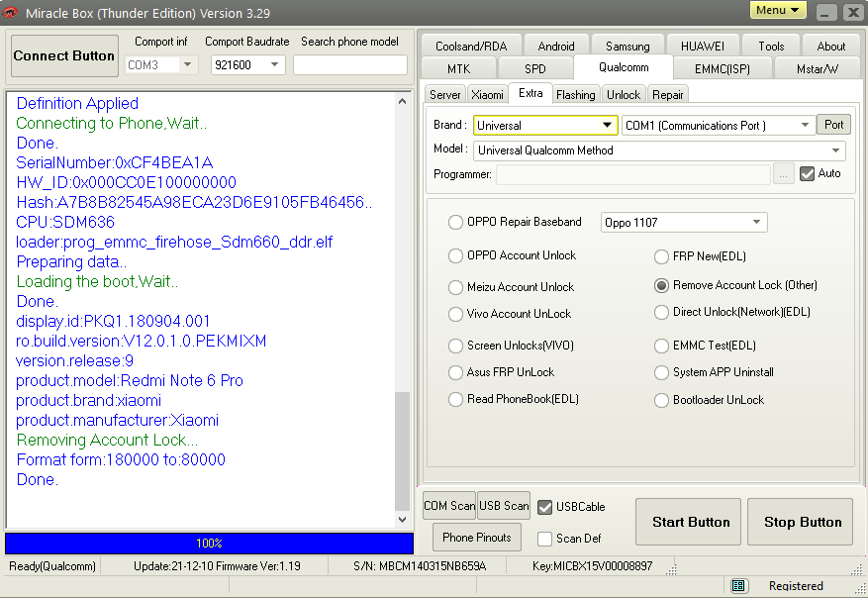Click log line product.model:Redmi Note 6 Pro
This screenshot has height=598, width=868.
[130, 380]
